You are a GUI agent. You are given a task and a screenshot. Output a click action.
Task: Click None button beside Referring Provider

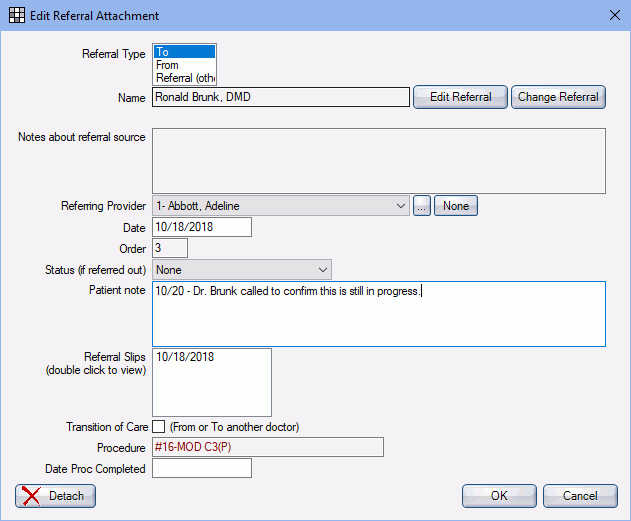click(456, 206)
